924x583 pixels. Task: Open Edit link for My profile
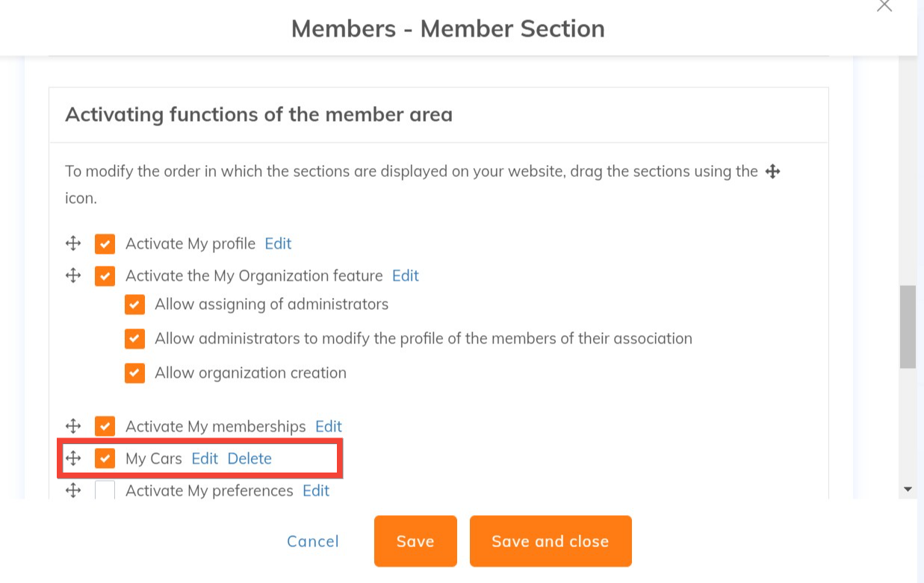tap(278, 243)
